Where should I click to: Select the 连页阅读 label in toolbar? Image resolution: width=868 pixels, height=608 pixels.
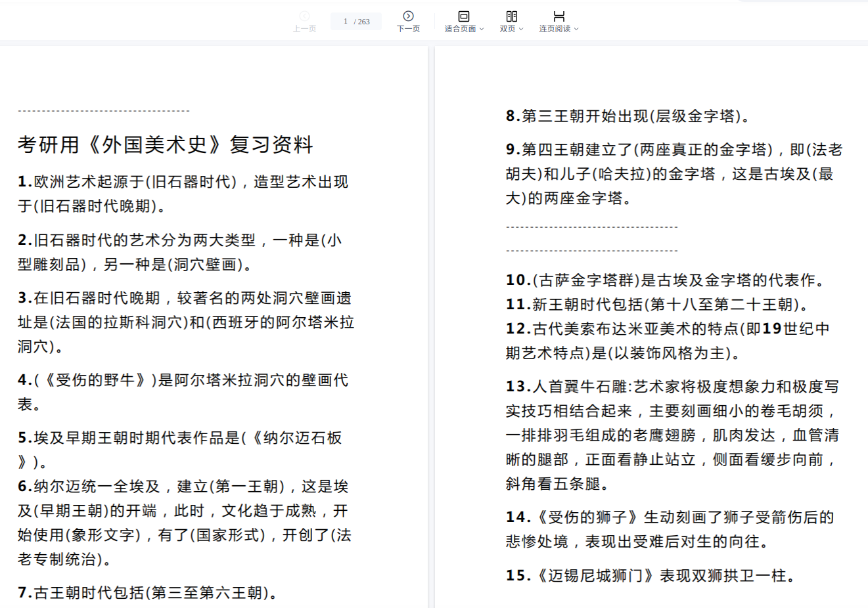(x=555, y=29)
